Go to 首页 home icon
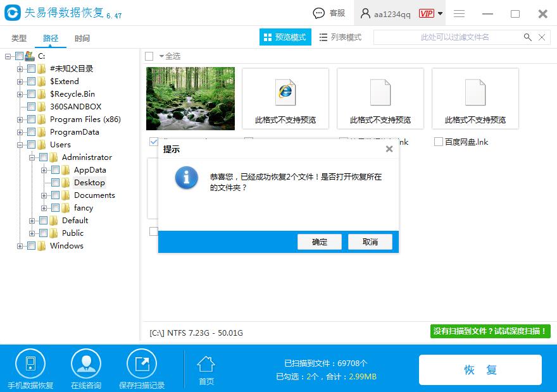Viewport: 557px width, 392px height. 206,365
